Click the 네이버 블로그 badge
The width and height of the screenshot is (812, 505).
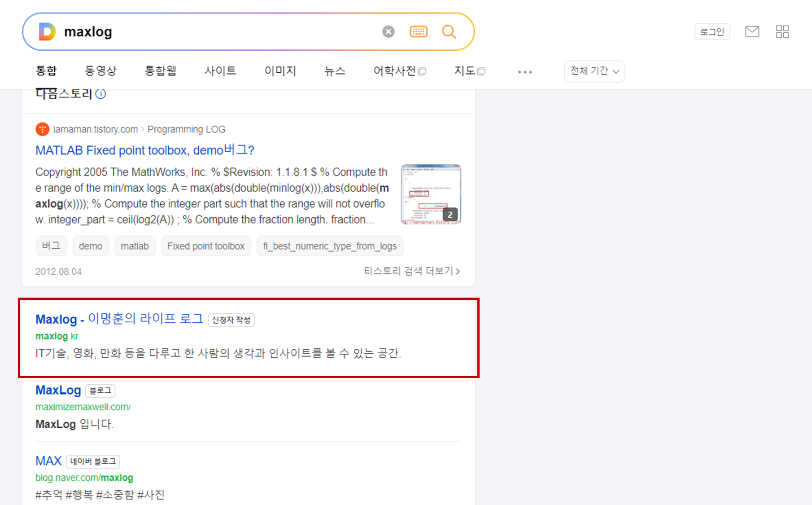tap(93, 461)
